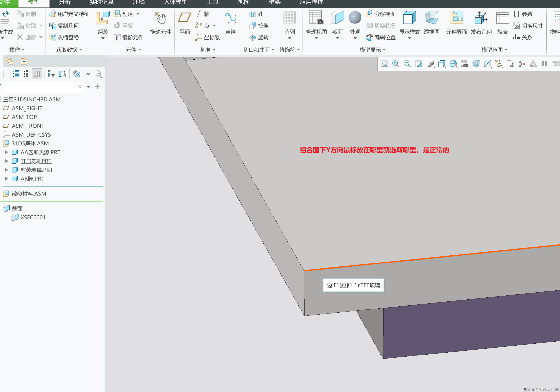Select the Extrude (拉伸) tool
This screenshot has width=560, height=392.
coord(259,26)
